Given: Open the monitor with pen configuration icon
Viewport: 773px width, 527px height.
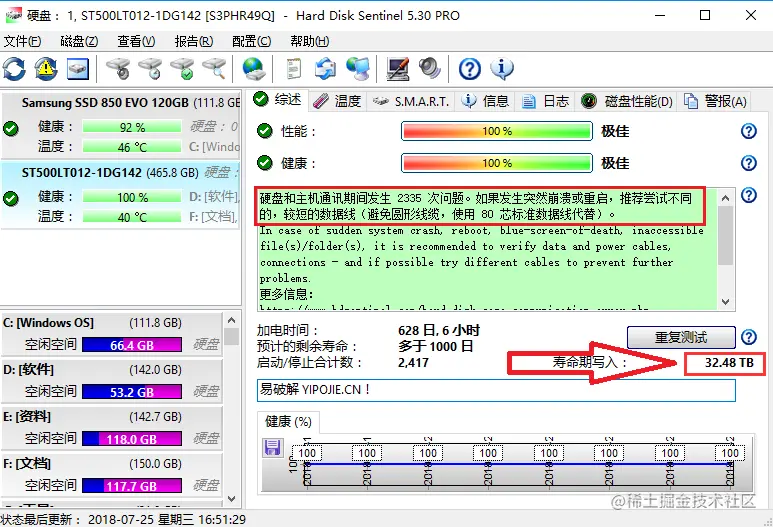Looking at the screenshot, I should point(398,69).
